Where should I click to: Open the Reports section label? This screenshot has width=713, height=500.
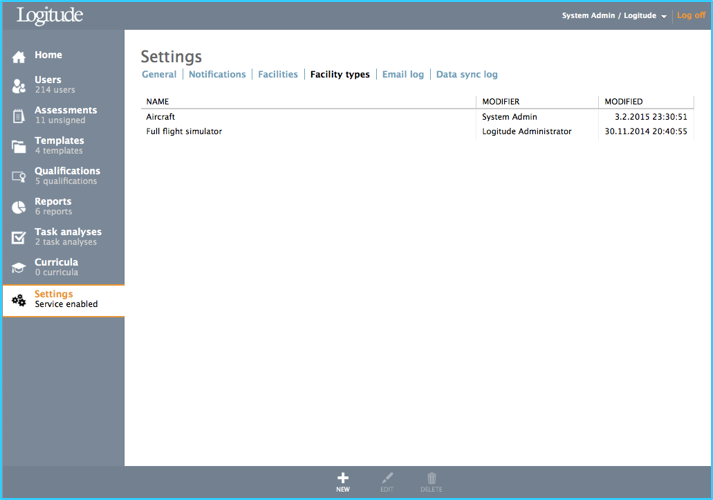53,201
